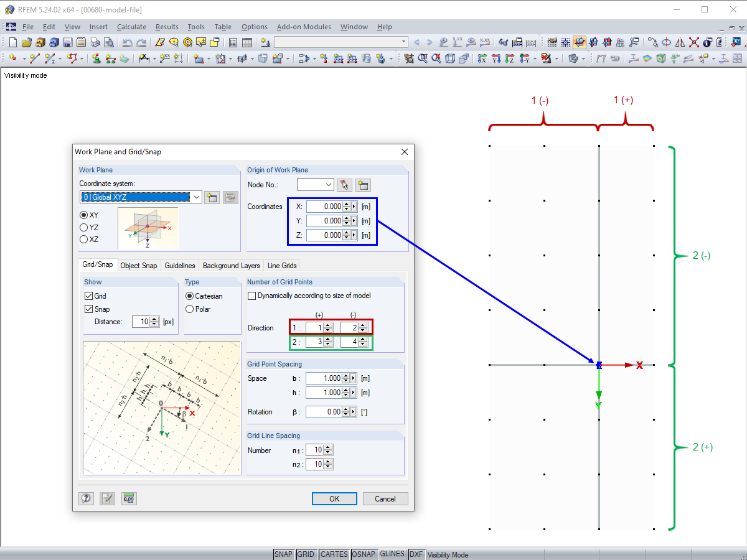Image resolution: width=747 pixels, height=560 pixels.
Task: Toggle GLINES in status bar
Action: tap(392, 554)
